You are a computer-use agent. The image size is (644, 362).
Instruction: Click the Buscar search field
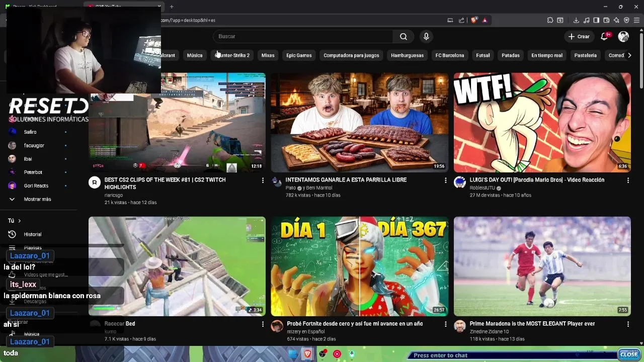click(x=303, y=36)
